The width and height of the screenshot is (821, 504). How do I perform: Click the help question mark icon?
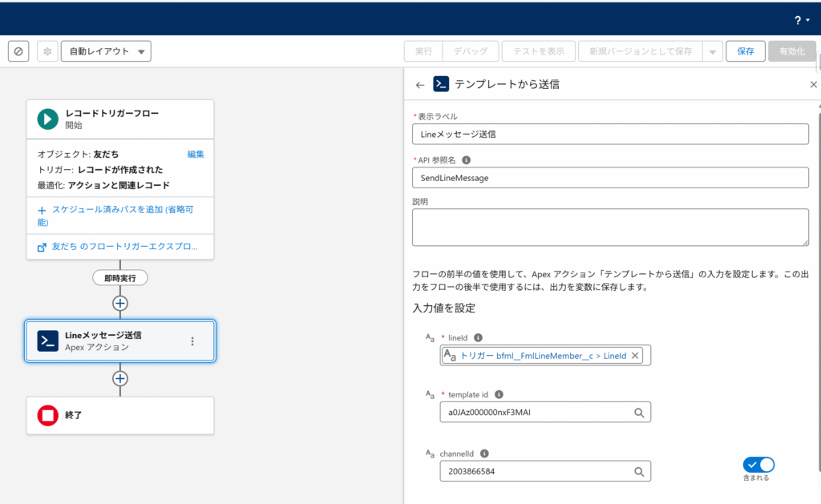pyautogui.click(x=798, y=20)
